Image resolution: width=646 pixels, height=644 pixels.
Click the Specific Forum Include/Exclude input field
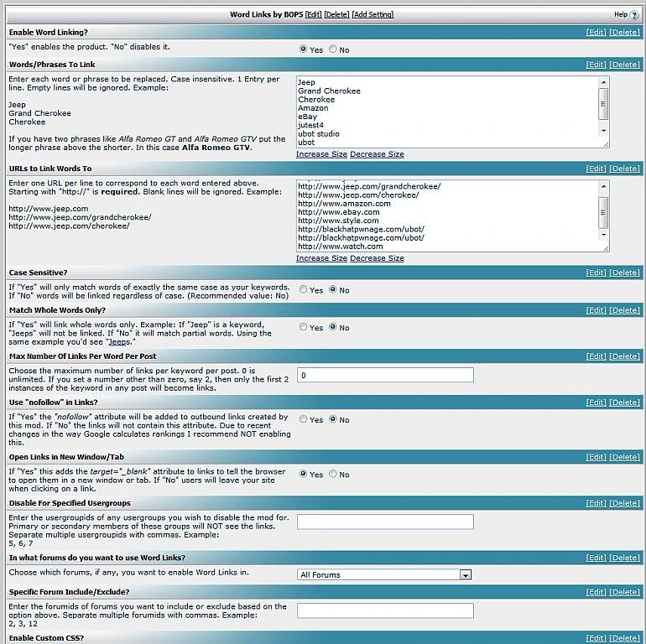[x=385, y=610]
